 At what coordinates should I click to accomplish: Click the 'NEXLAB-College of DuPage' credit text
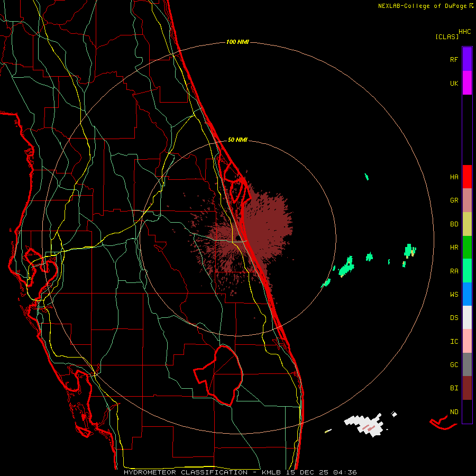click(x=423, y=6)
